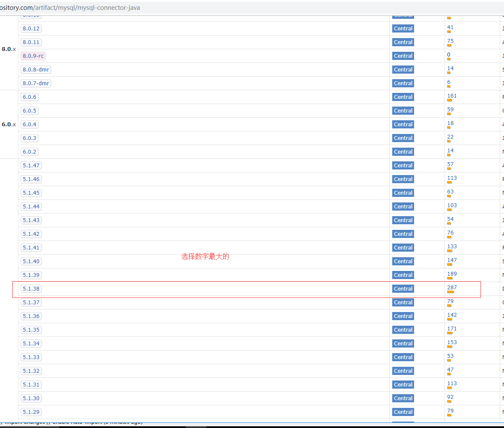Image resolution: width=504 pixels, height=428 pixels.
Task: Open version 5.1.30 link
Action: (x=31, y=398)
